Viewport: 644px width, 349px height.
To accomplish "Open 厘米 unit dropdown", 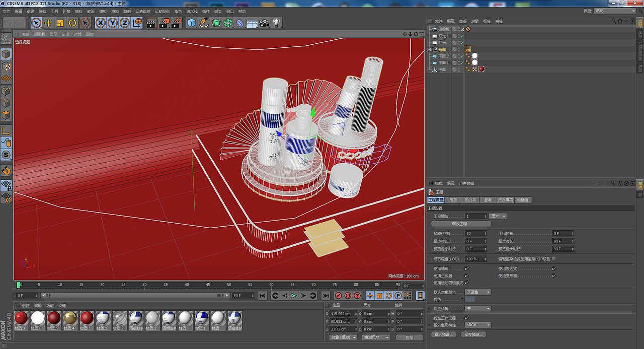I will coord(498,216).
